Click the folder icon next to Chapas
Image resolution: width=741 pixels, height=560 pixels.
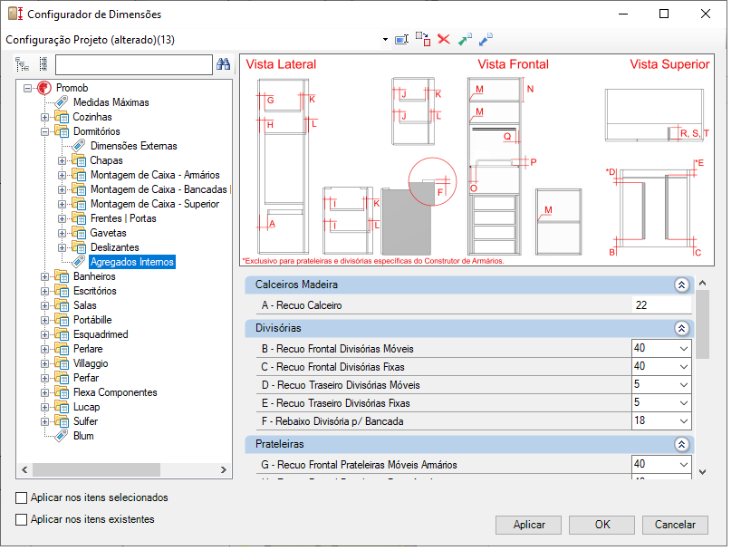pyautogui.click(x=79, y=160)
